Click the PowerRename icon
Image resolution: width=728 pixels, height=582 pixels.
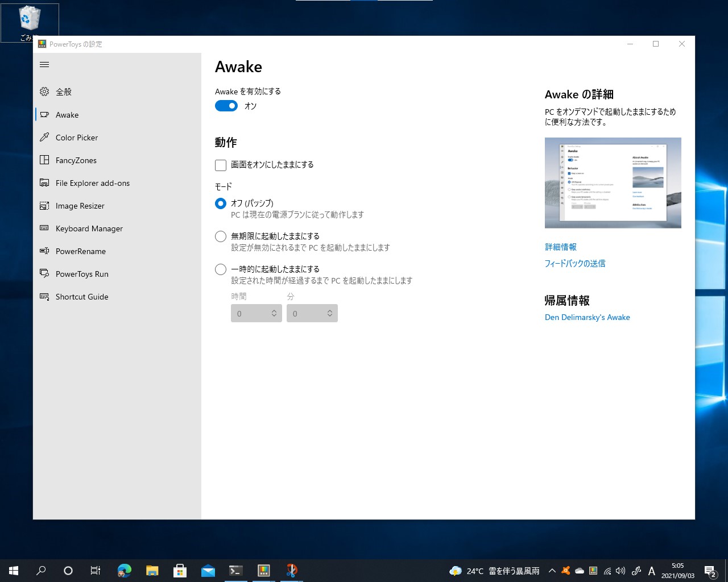[x=44, y=251]
